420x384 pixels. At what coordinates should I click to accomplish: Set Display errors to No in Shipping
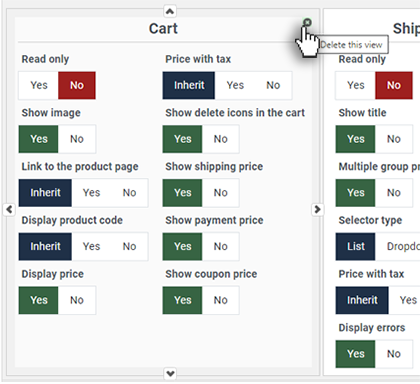tap(394, 354)
